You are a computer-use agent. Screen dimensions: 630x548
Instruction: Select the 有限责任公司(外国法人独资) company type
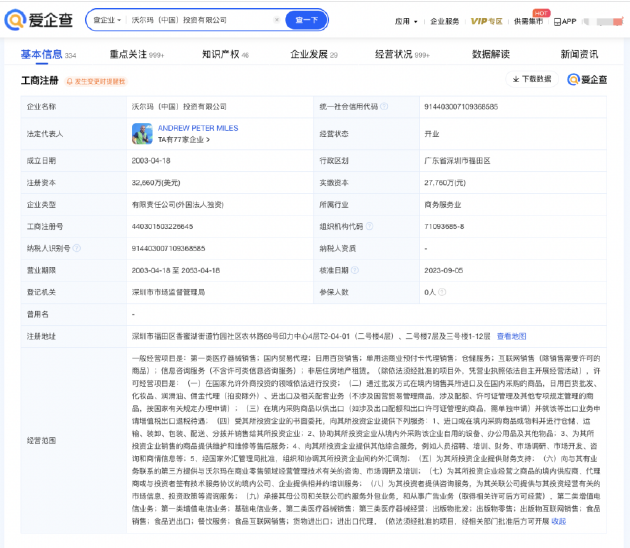pyautogui.click(x=177, y=205)
